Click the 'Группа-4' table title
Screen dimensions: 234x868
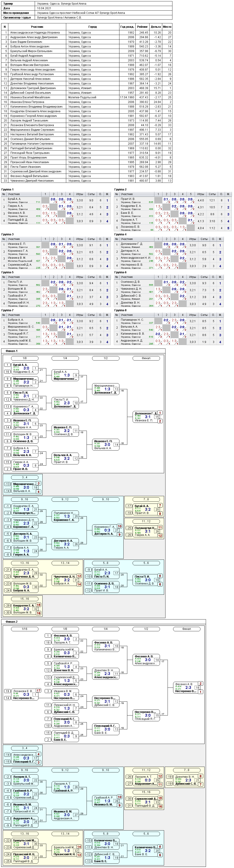click(x=121, y=234)
